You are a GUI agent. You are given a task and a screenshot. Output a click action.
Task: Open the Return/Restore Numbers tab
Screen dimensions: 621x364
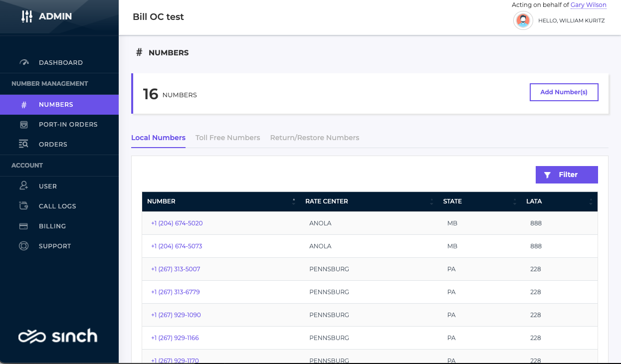[314, 138]
